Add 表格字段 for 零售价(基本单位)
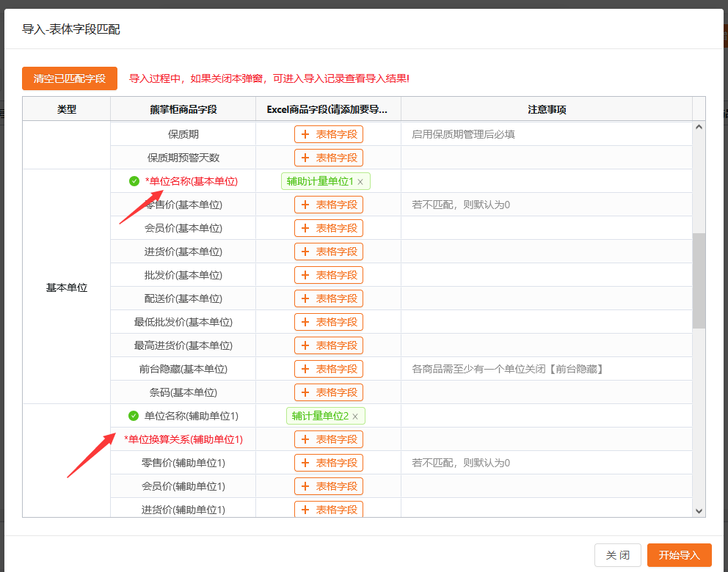This screenshot has height=572, width=728. pyautogui.click(x=329, y=205)
